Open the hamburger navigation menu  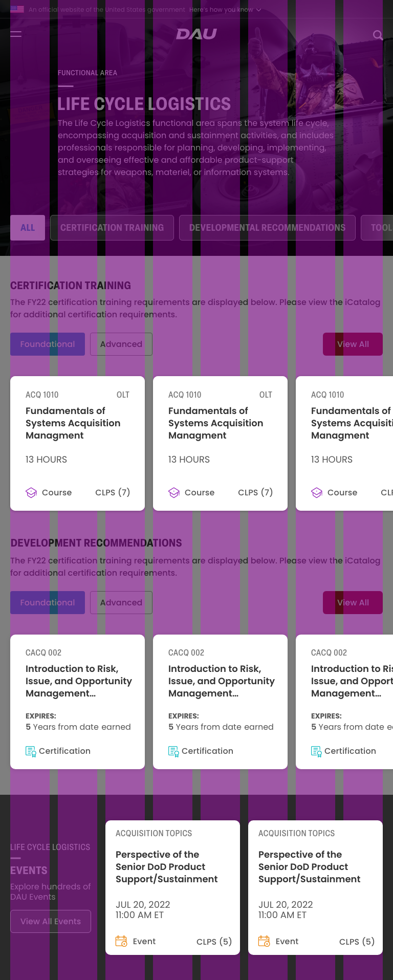coord(16,34)
